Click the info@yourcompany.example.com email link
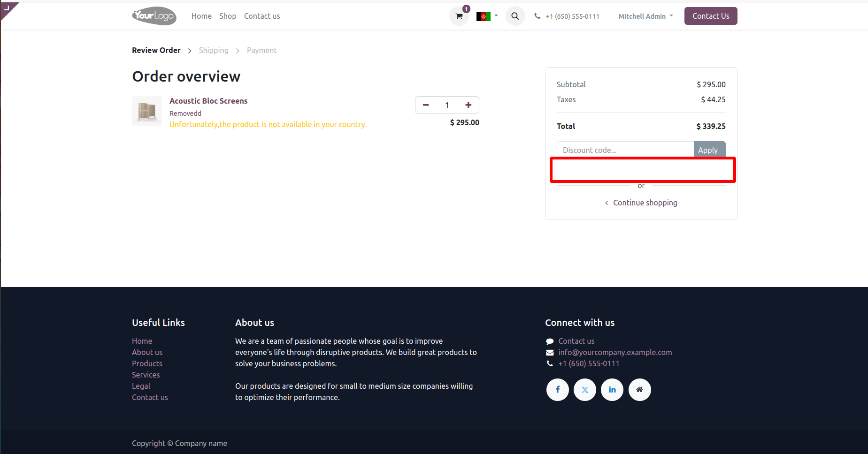 pyautogui.click(x=615, y=352)
